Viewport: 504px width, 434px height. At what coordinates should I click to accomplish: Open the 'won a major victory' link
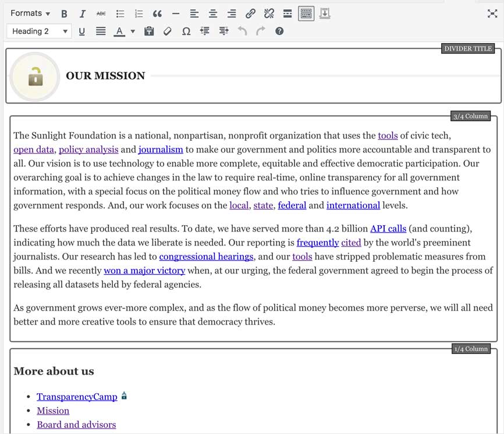pyautogui.click(x=144, y=271)
